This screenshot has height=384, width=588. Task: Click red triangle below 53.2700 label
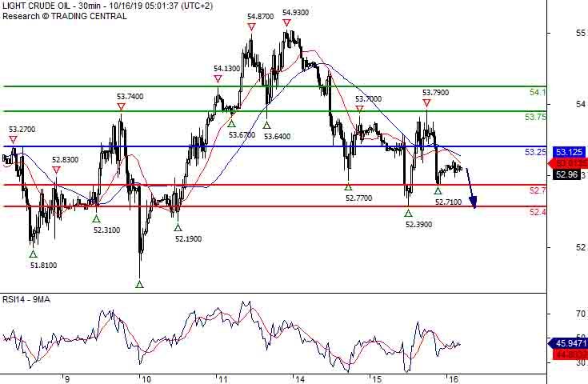tap(14, 140)
